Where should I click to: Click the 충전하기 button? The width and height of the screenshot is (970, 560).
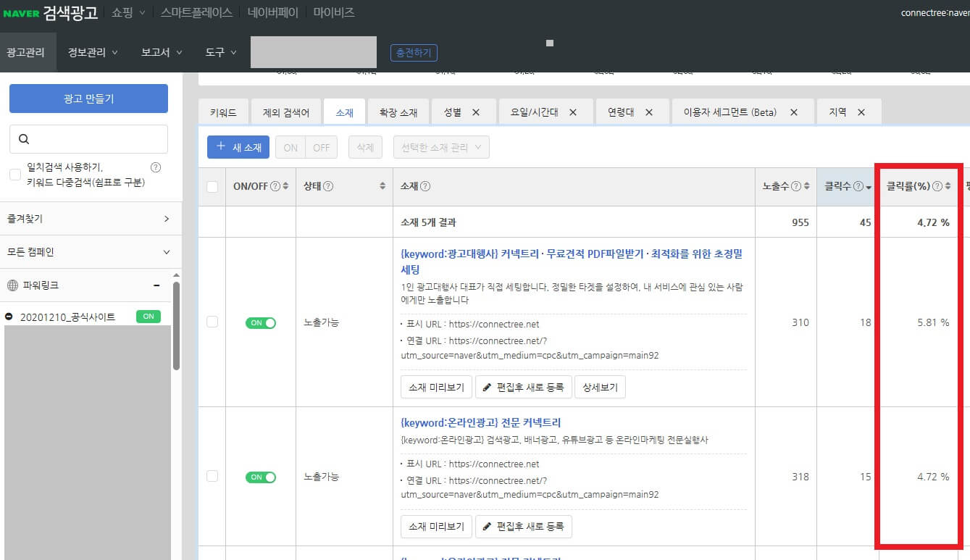pyautogui.click(x=414, y=53)
